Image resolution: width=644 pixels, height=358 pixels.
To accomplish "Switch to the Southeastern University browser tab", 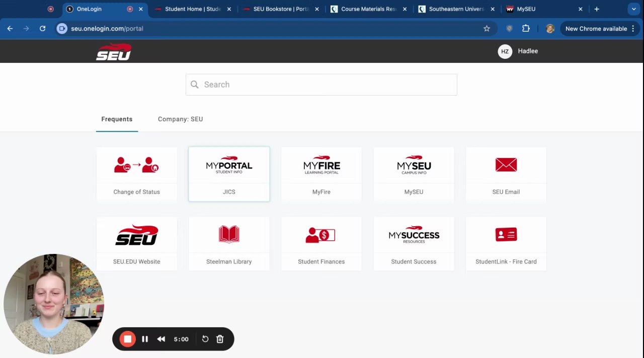I will [456, 9].
